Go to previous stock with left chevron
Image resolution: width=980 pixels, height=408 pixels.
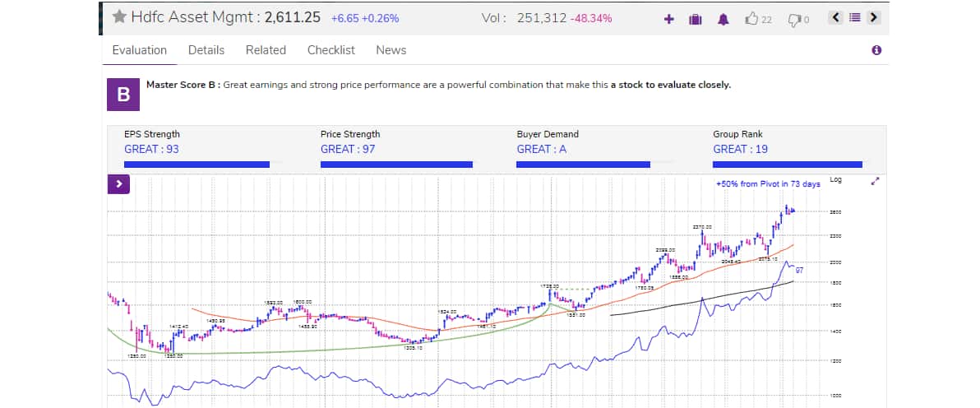pyautogui.click(x=836, y=17)
